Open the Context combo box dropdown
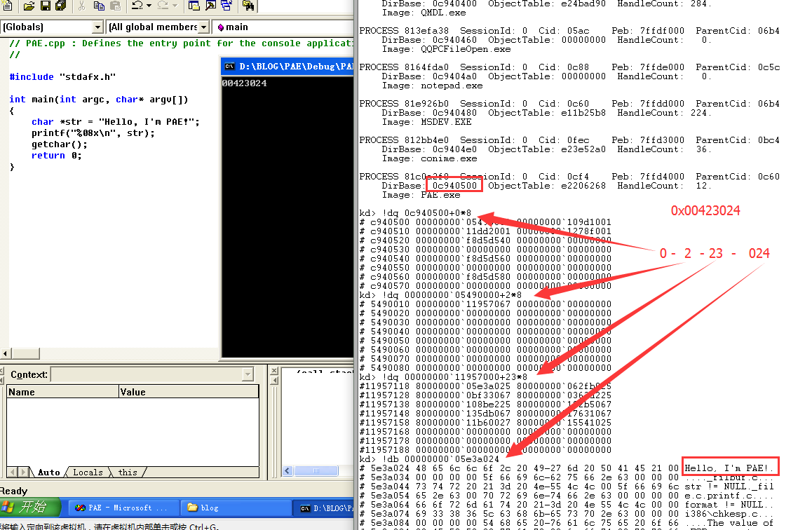The width and height of the screenshot is (812, 530). click(x=248, y=374)
